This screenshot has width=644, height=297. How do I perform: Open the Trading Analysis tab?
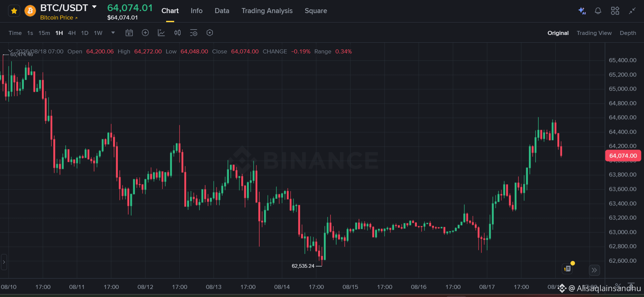[267, 11]
